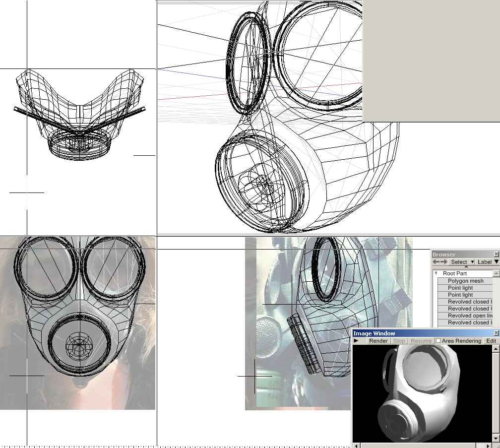Click the Image Window play triangle menu
This screenshot has width=500, height=448.
pos(356,341)
